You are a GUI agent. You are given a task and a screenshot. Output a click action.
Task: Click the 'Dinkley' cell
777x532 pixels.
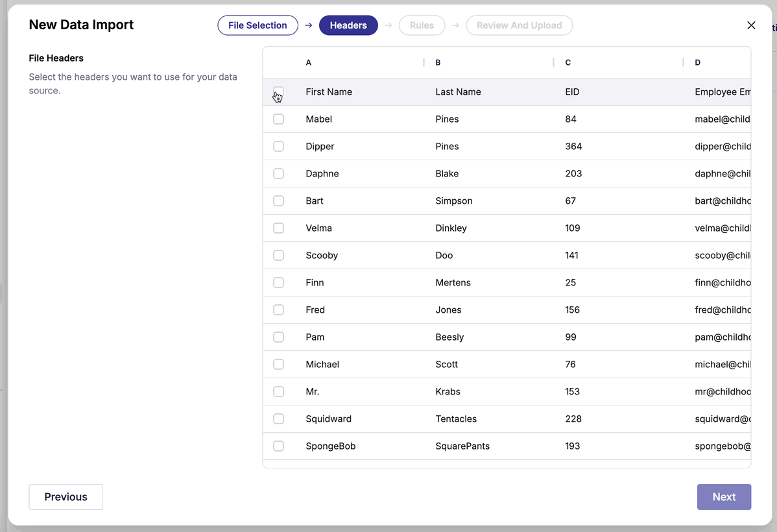451,228
